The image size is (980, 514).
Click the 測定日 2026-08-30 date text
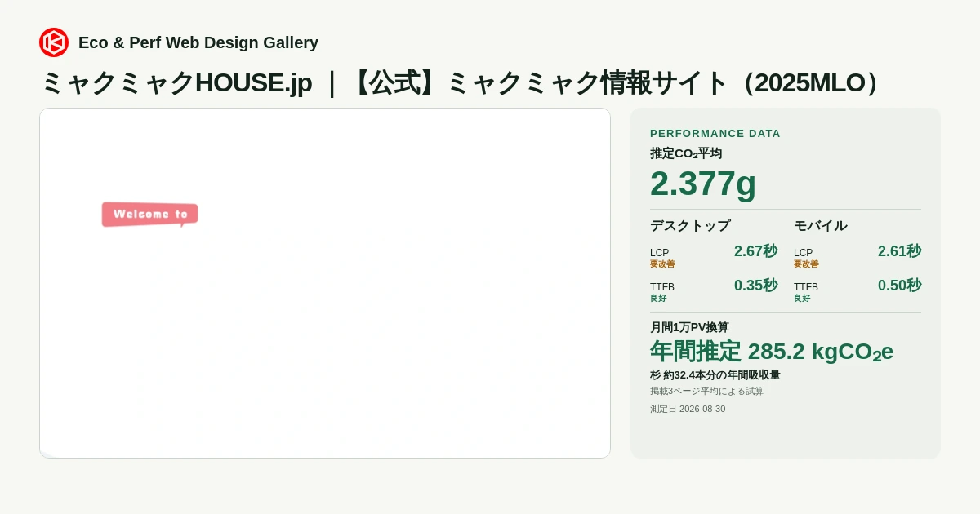tap(688, 410)
